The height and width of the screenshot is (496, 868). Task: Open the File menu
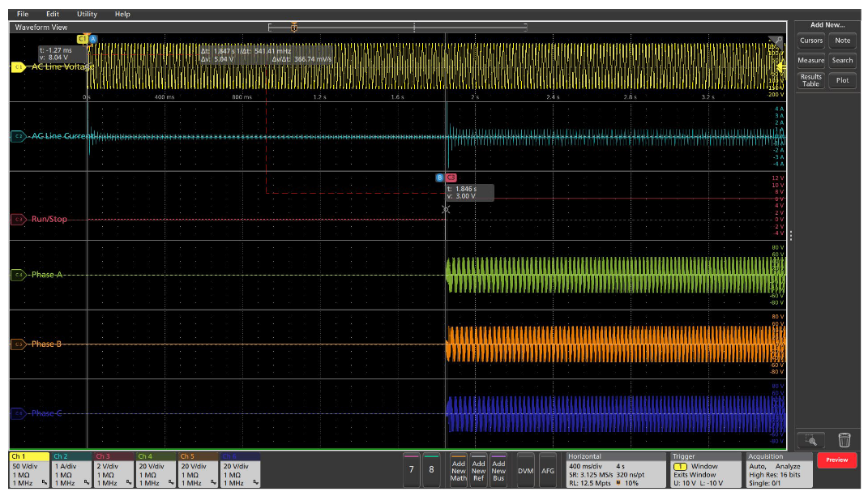point(21,14)
